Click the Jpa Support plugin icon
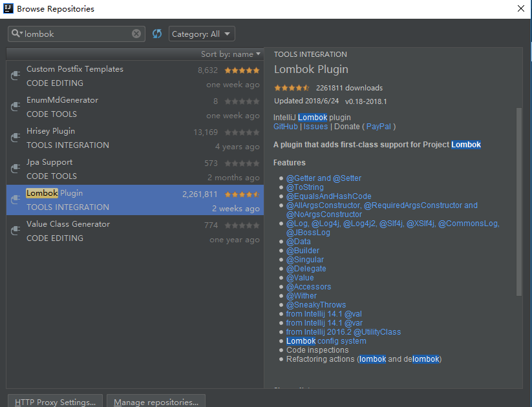This screenshot has width=532, height=407. pyautogui.click(x=14, y=169)
